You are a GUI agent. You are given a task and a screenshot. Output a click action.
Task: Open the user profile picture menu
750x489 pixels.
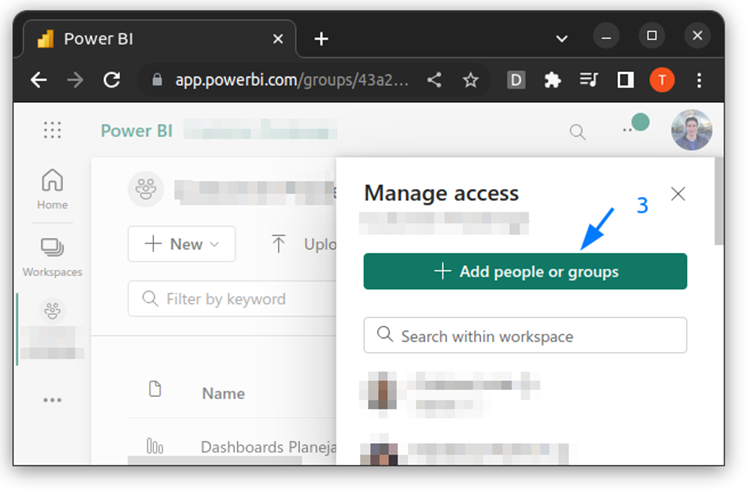[691, 130]
